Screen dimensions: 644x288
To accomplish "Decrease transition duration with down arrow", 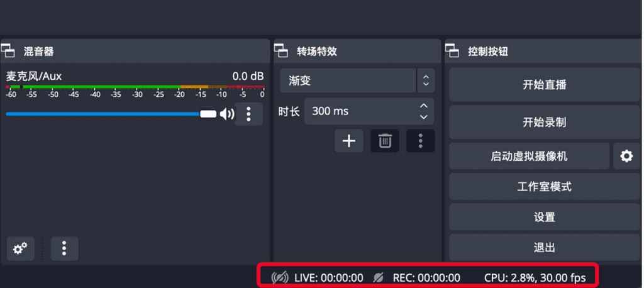I will (x=424, y=117).
